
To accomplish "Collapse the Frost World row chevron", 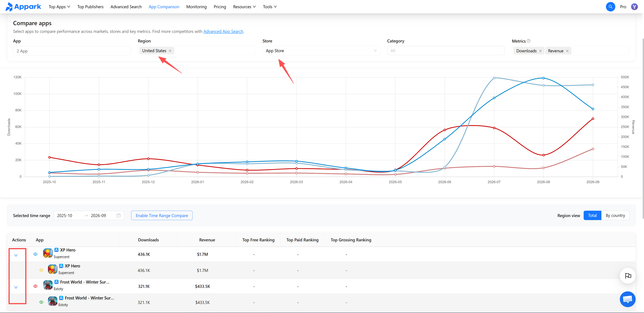I will pos(16,287).
